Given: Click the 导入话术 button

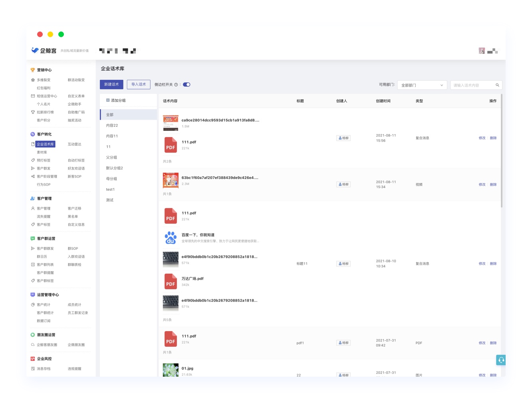Looking at the screenshot, I should 139,84.
